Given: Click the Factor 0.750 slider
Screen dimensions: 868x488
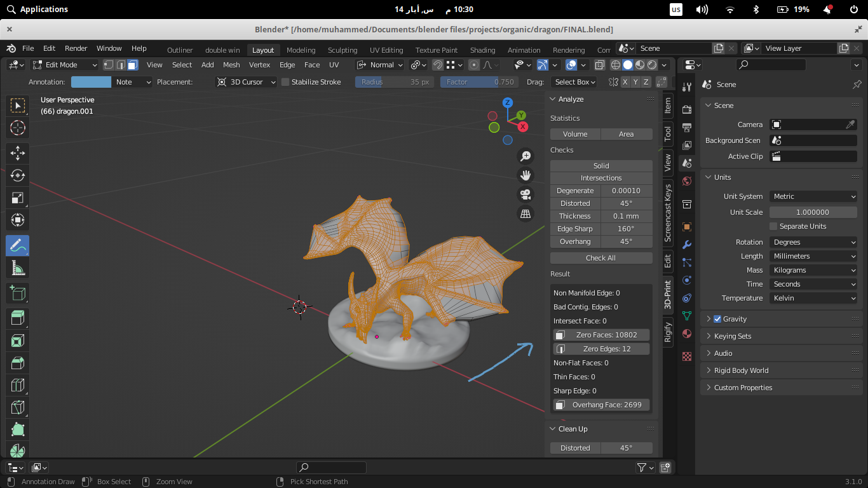Looking at the screenshot, I should (479, 82).
